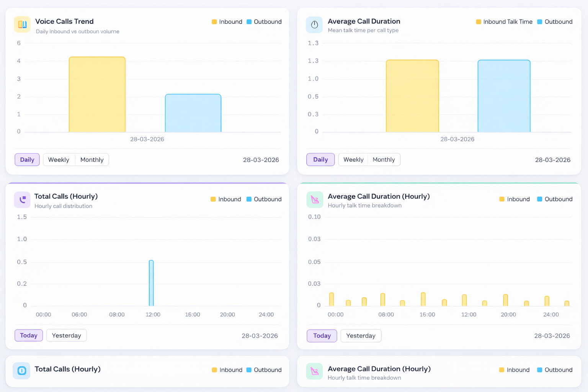Click the yellow Inbound color swatch on Voice Calls Trend
588x392 pixels.
tap(214, 21)
